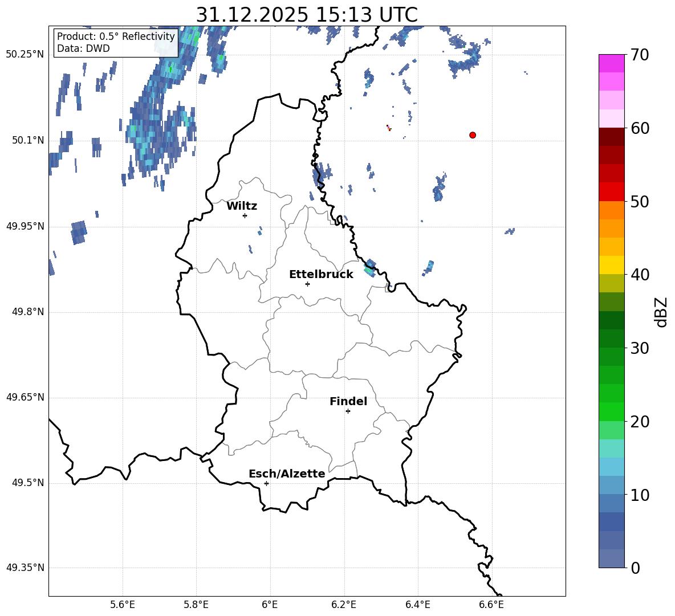Click the "Data: DWD" legend line
The width and height of the screenshot is (675, 616).
click(x=83, y=48)
